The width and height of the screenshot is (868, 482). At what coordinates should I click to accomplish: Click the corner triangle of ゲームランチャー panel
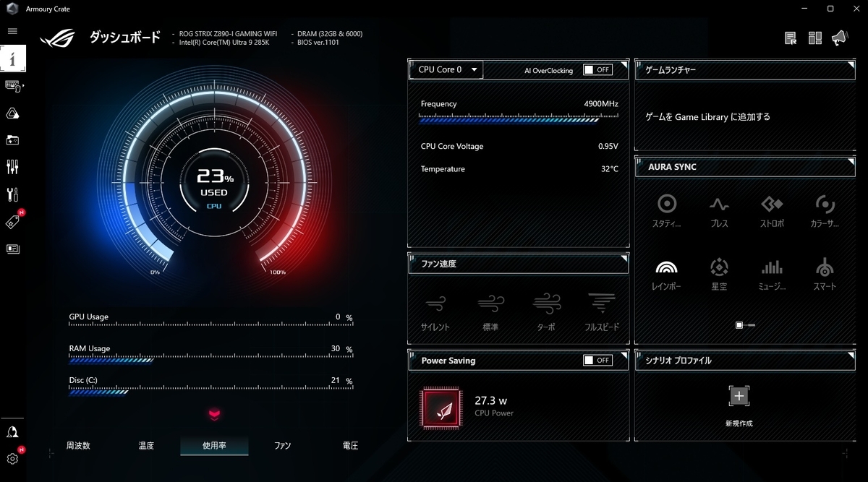tap(851, 65)
